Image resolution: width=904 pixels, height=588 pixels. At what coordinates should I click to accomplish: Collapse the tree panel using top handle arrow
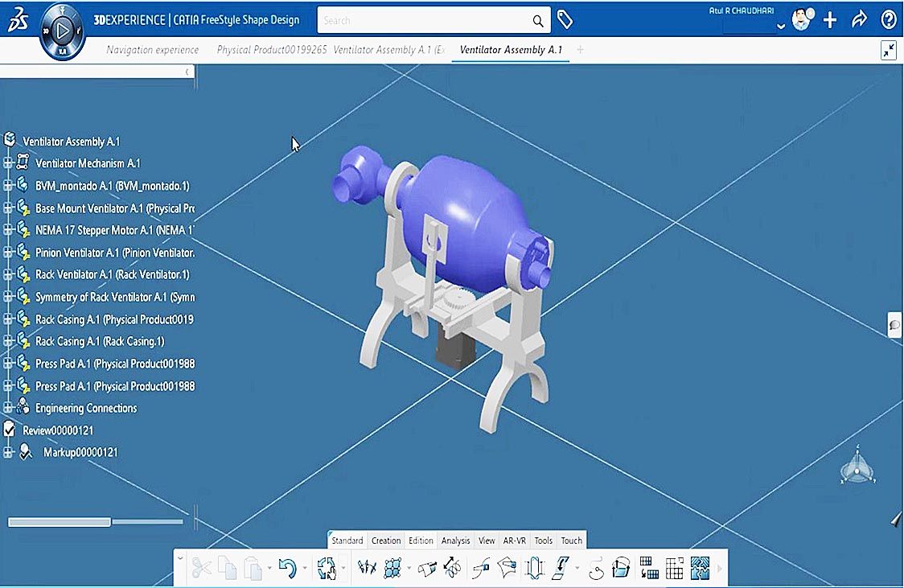coord(187,72)
